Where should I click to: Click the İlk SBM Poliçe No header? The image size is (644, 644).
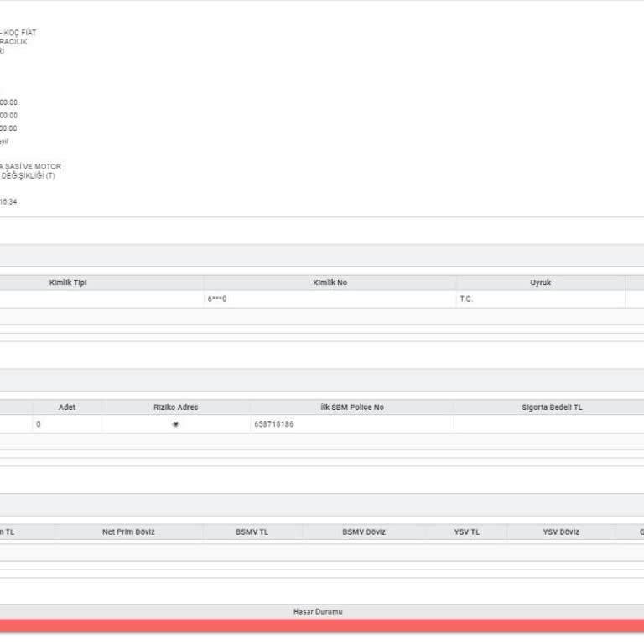352,407
